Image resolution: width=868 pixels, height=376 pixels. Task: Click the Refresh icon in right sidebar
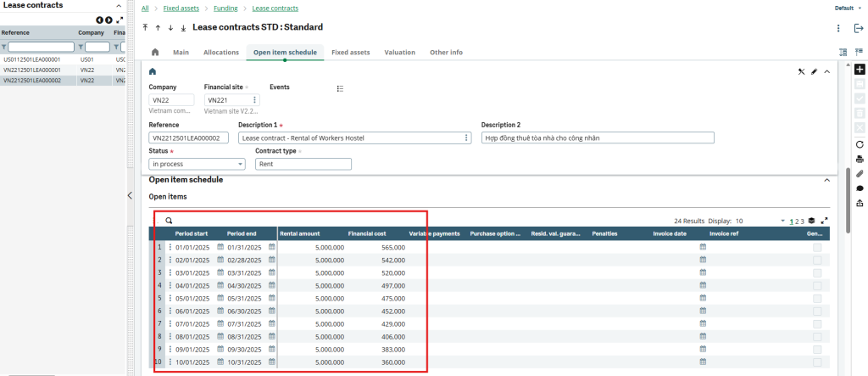point(860,144)
